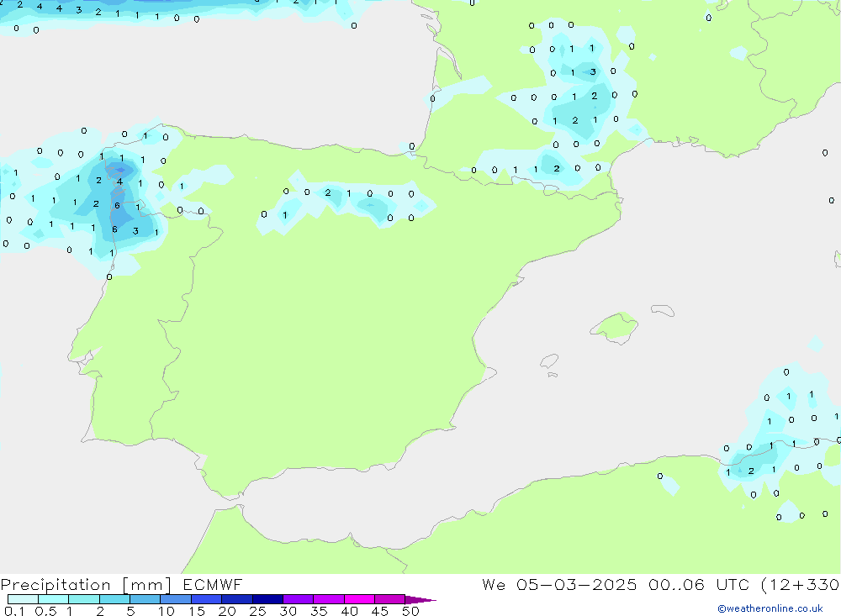
Task: Pick the 15–20 mm blue legend swatch
Action: (x=206, y=599)
